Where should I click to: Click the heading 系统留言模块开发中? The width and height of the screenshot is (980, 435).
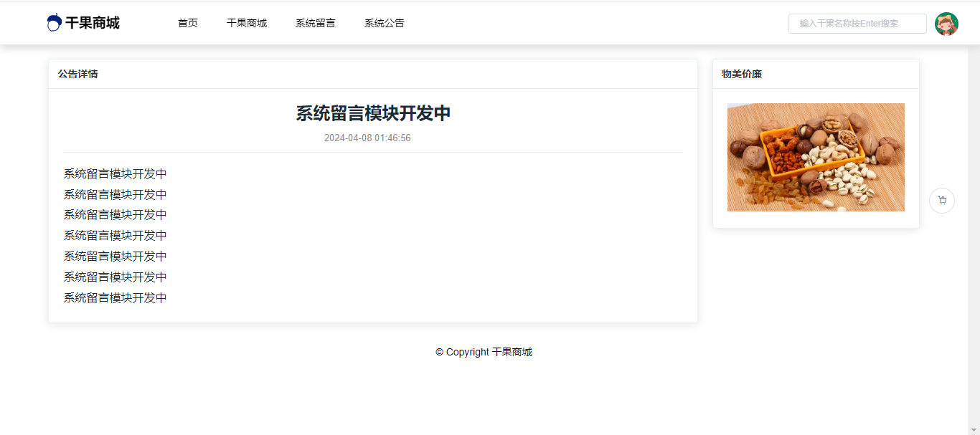(373, 113)
